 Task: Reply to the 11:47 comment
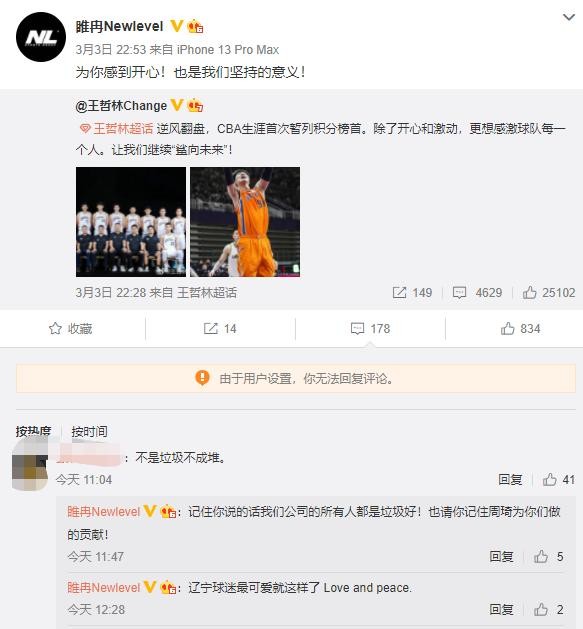(x=501, y=556)
